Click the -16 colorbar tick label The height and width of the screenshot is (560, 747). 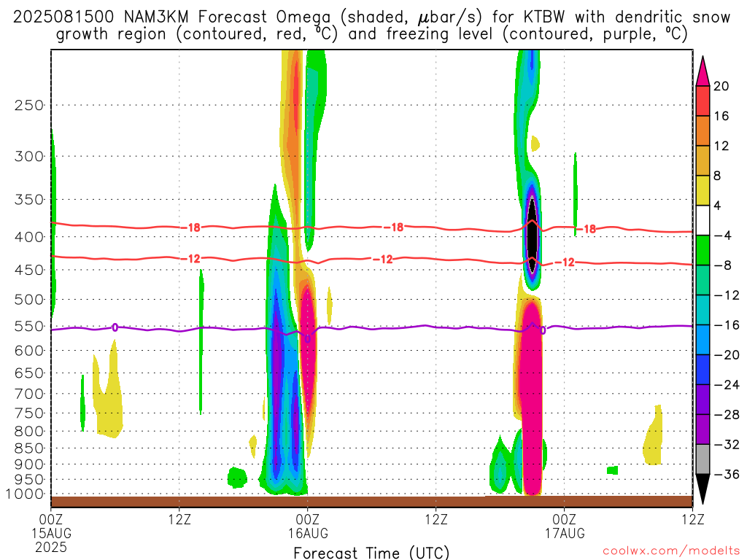727,324
